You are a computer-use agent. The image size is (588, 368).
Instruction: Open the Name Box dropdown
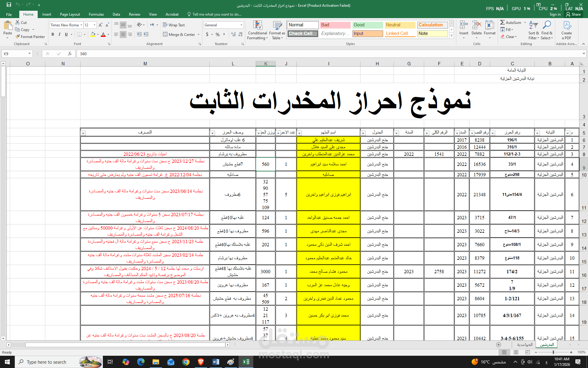pyautogui.click(x=29, y=54)
